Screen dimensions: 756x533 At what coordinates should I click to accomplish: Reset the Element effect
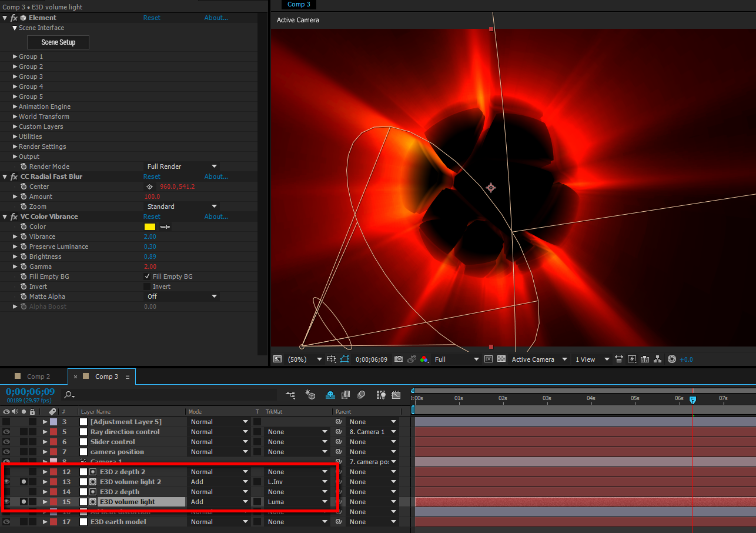coord(152,18)
